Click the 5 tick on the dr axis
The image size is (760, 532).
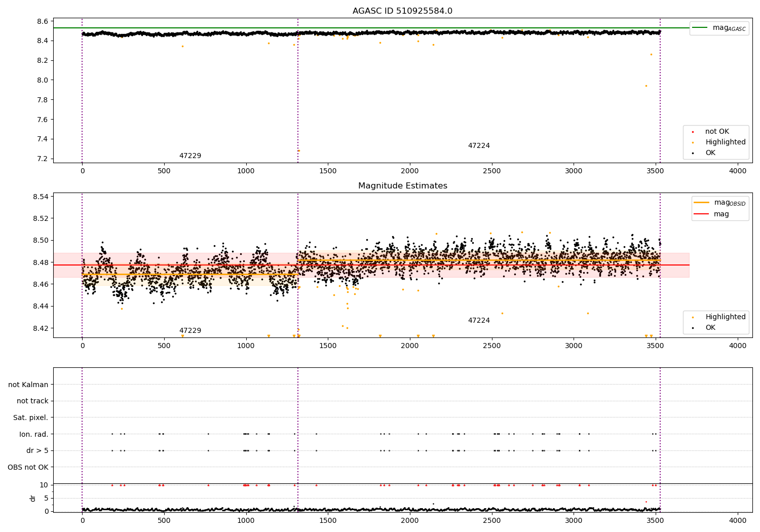point(47,498)
